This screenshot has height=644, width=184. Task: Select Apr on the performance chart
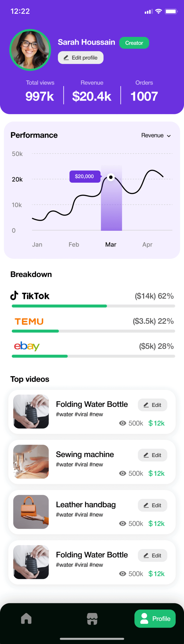147,245
